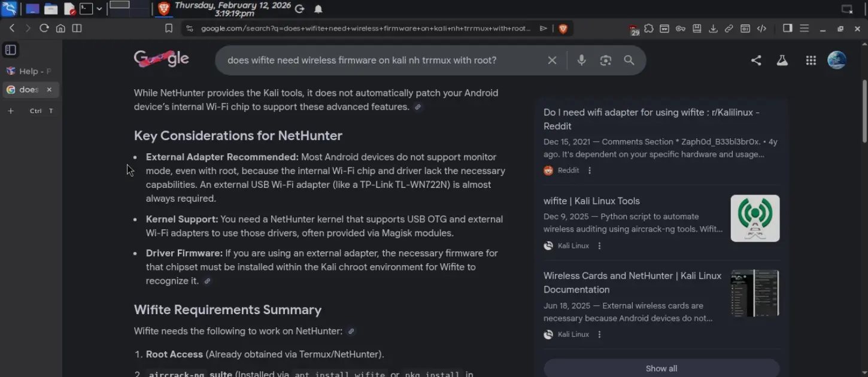The width and height of the screenshot is (868, 377).
Task: Click the display tray icon at panel right
Action: (847, 9)
